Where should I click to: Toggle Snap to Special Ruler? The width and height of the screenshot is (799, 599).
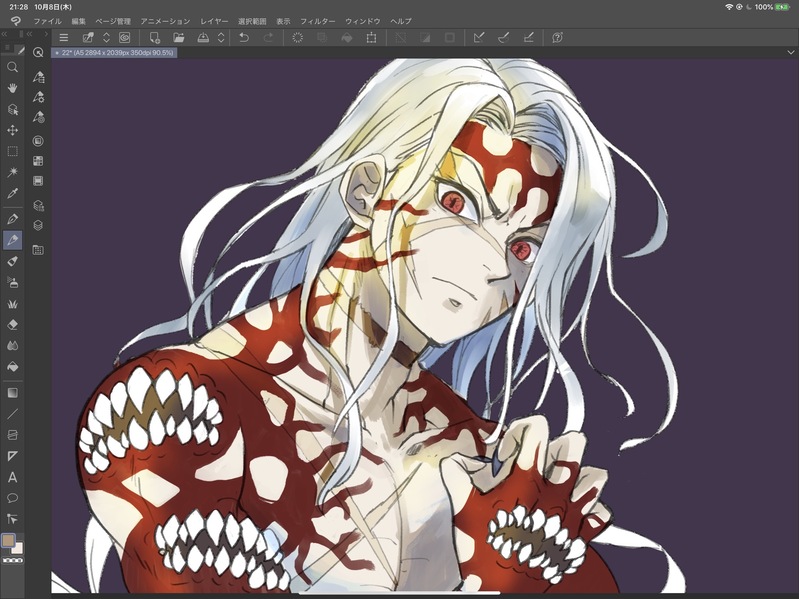pos(503,38)
